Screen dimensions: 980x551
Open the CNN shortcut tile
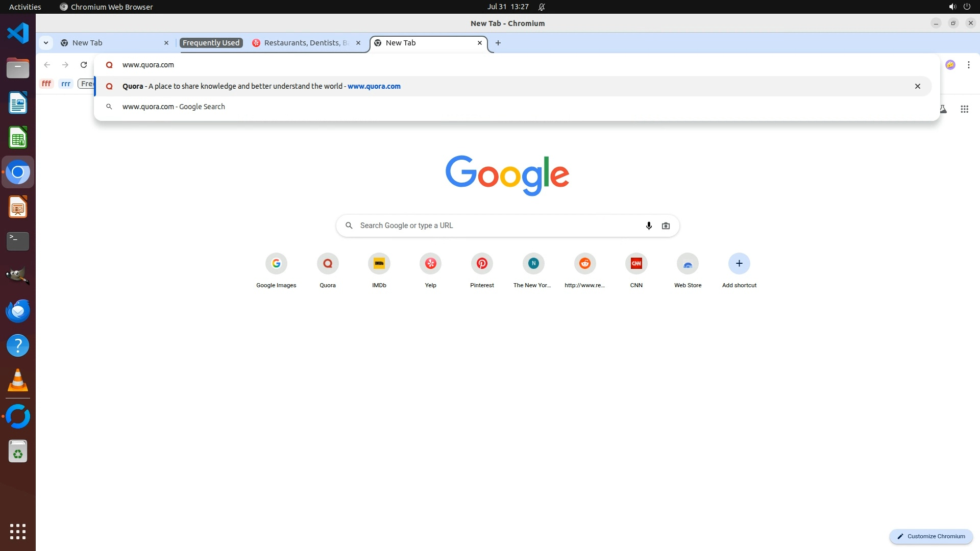[x=636, y=264]
